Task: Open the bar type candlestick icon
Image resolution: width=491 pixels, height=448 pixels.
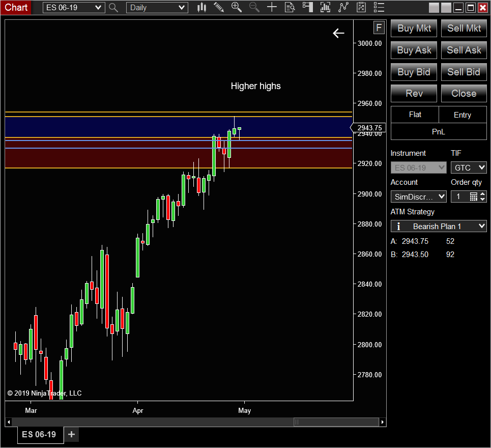Action: tap(201, 8)
